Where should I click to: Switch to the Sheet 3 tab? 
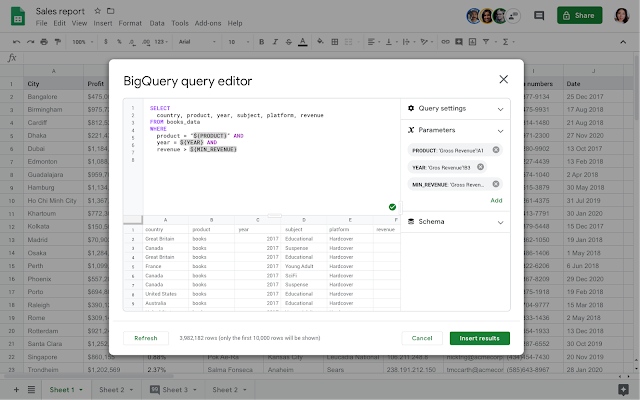tap(175, 389)
